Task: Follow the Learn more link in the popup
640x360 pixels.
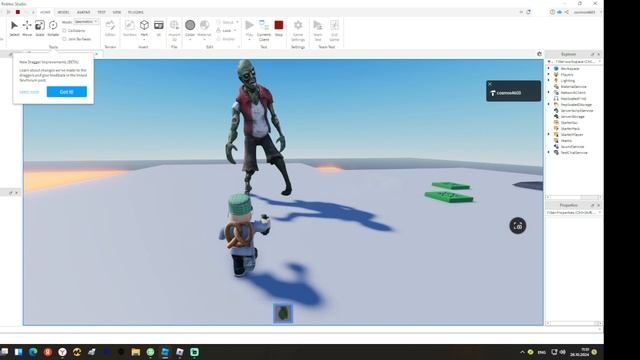Action: (x=29, y=92)
